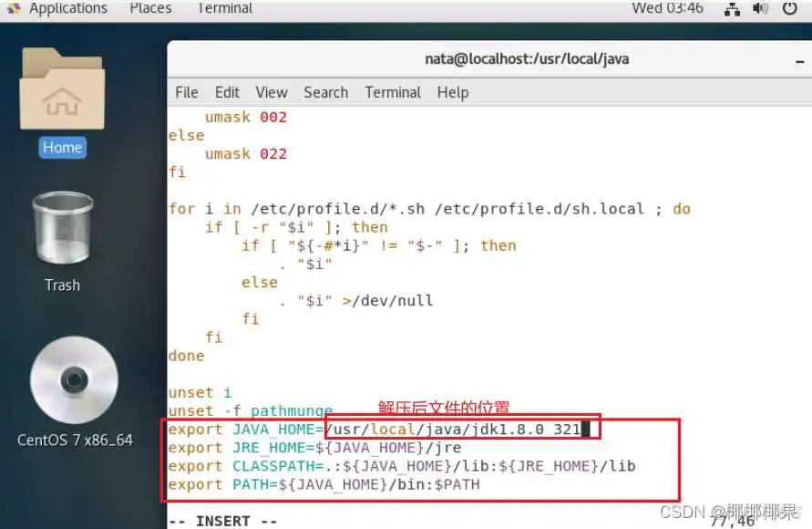Open the Places menu

[x=149, y=8]
